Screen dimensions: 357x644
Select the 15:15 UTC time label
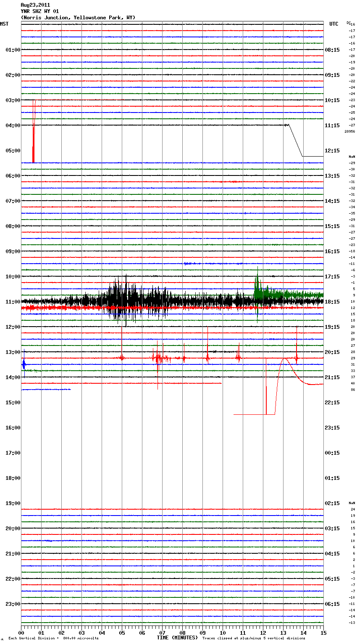pos(332,226)
